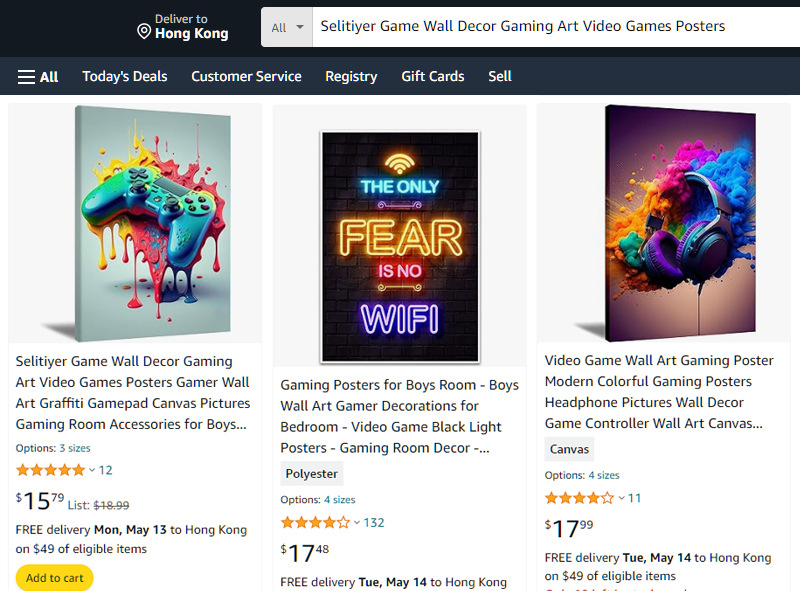This screenshot has height=591, width=800.
Task: Open the Registry navigation link
Action: (x=351, y=76)
